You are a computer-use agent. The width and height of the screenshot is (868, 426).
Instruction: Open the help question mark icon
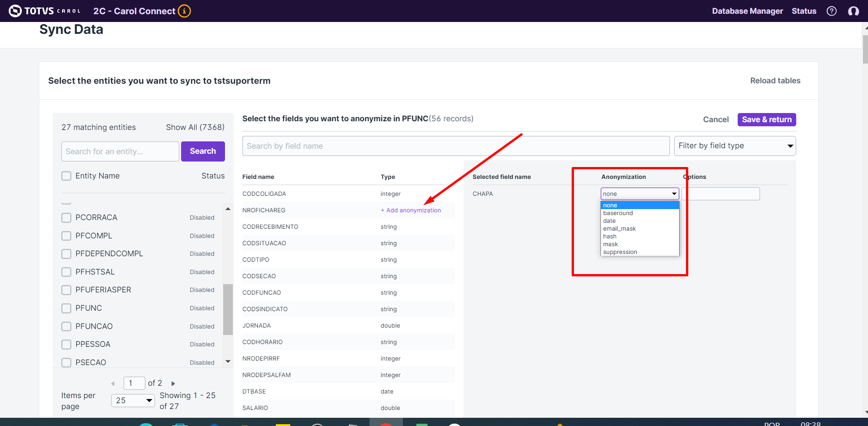click(831, 11)
